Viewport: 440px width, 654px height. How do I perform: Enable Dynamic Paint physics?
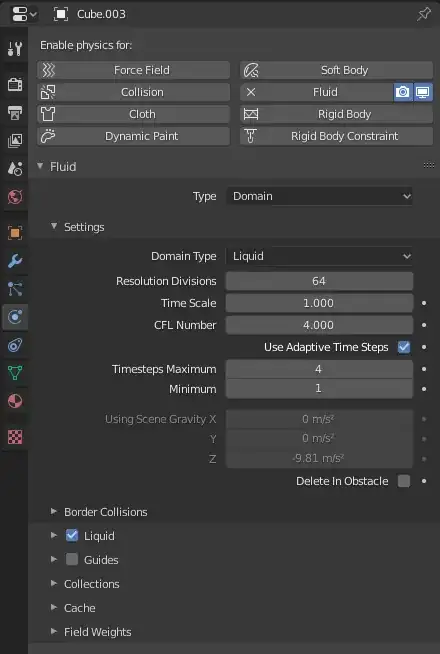click(x=133, y=136)
